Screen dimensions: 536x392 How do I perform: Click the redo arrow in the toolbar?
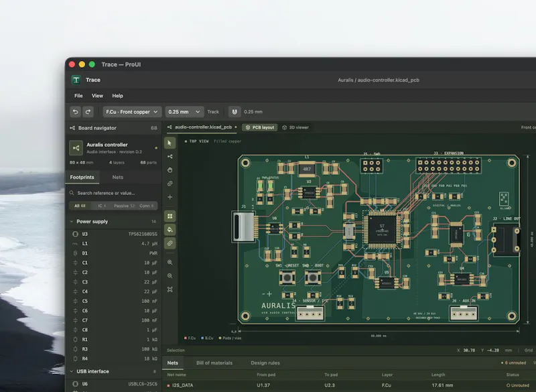click(x=88, y=112)
